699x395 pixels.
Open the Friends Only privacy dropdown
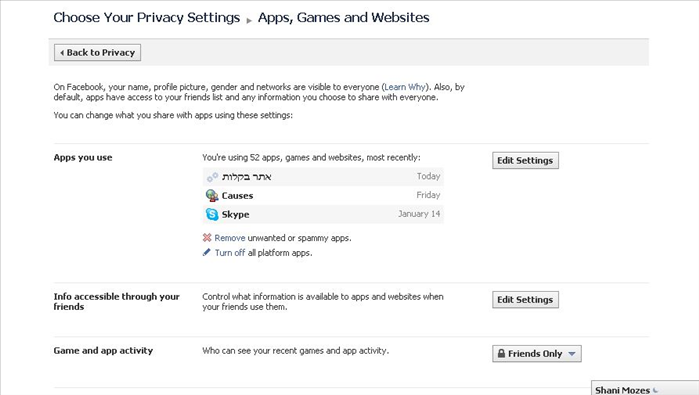537,354
